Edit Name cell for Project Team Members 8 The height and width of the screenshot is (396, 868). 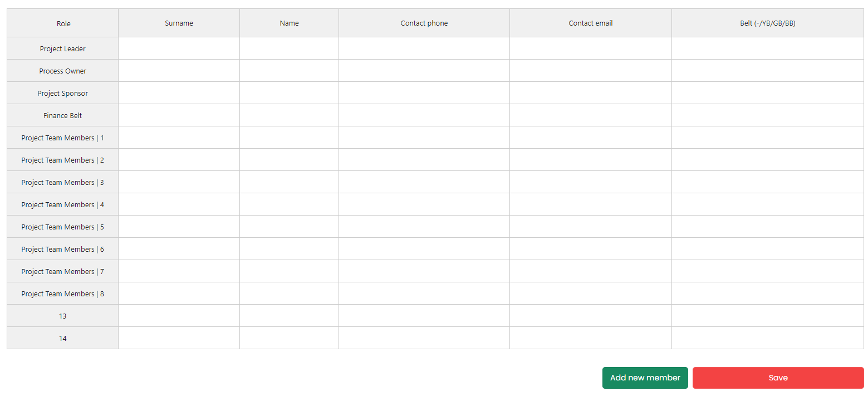tap(289, 294)
